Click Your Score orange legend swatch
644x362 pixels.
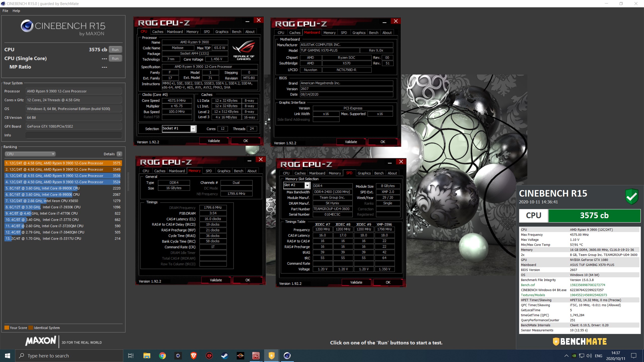(x=7, y=328)
